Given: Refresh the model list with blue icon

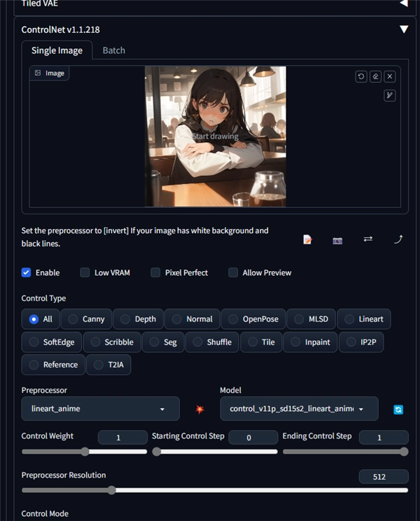Looking at the screenshot, I should click(x=398, y=410).
